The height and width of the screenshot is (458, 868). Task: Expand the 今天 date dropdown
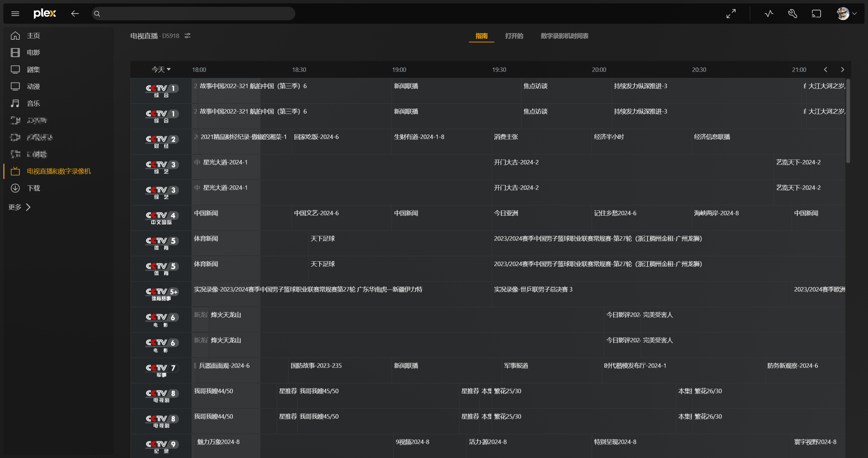point(161,69)
